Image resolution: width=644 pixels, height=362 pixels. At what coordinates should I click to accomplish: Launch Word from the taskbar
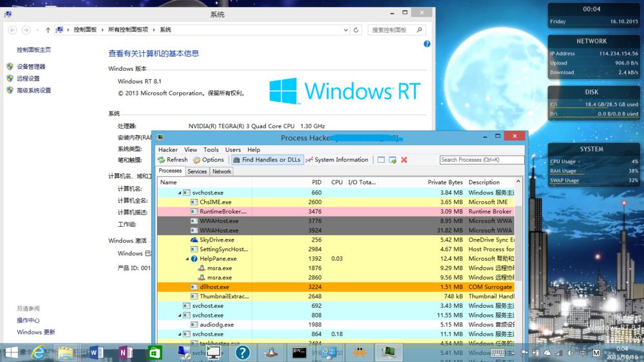point(96,352)
